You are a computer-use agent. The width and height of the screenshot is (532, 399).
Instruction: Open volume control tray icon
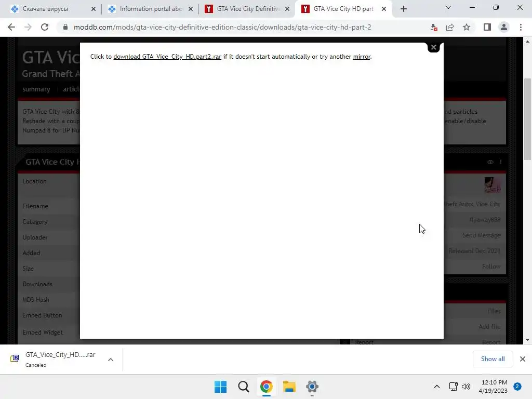click(466, 387)
